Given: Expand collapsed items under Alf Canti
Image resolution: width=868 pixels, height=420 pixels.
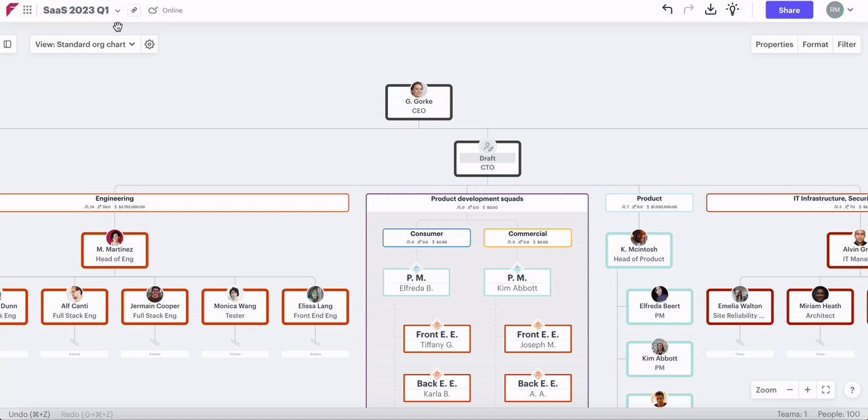Looking at the screenshot, I should [74, 354].
